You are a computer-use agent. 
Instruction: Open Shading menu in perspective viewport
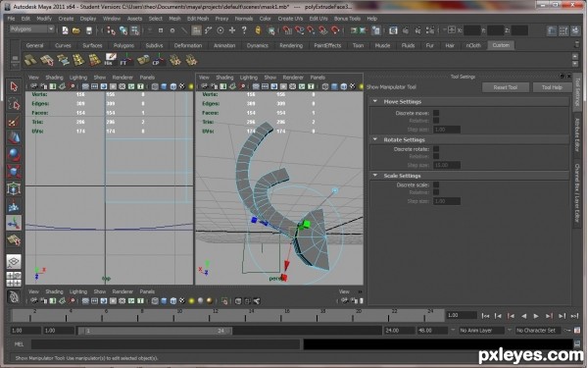pyautogui.click(x=224, y=78)
